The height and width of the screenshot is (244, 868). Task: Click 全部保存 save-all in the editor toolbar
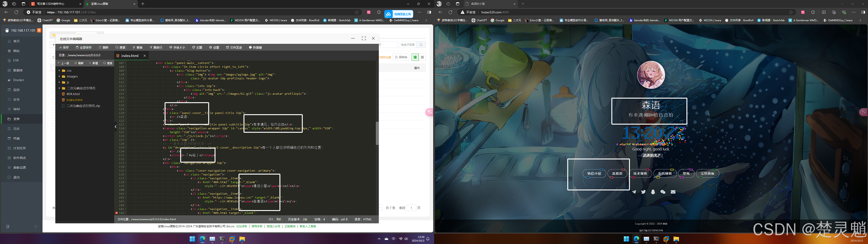coord(84,47)
